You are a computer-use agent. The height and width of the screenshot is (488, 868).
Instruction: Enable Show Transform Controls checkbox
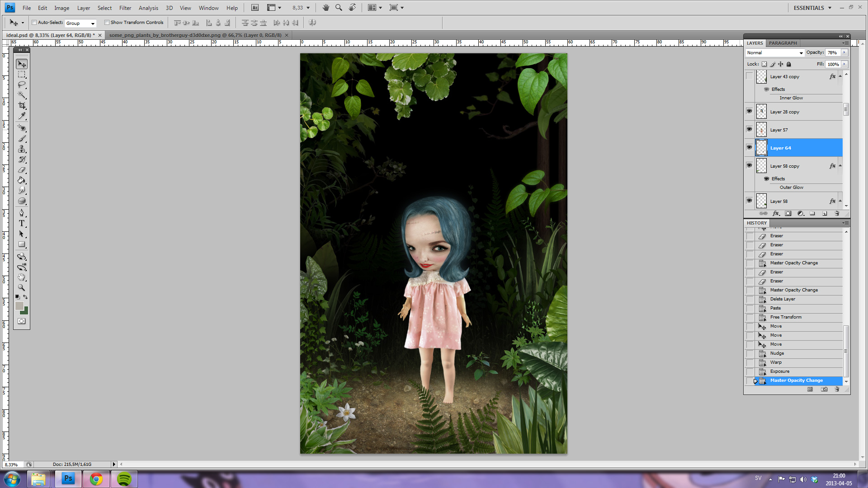[107, 23]
